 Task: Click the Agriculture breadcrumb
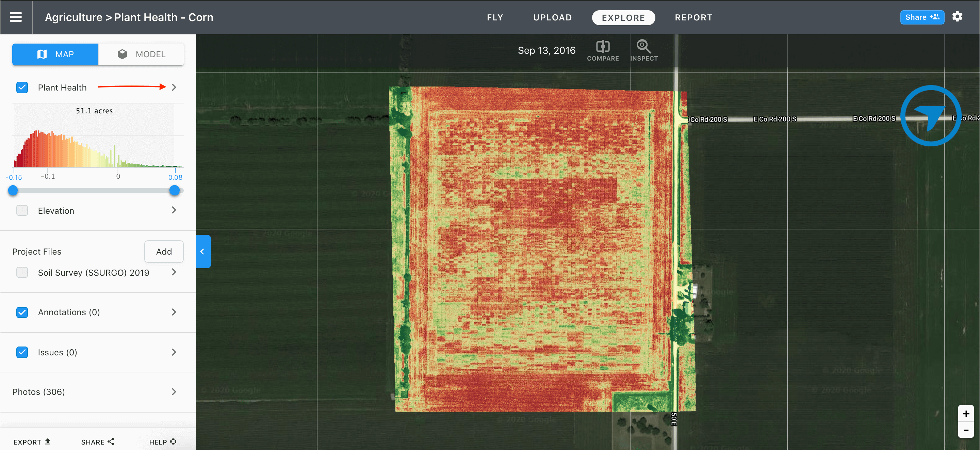pyautogui.click(x=73, y=17)
